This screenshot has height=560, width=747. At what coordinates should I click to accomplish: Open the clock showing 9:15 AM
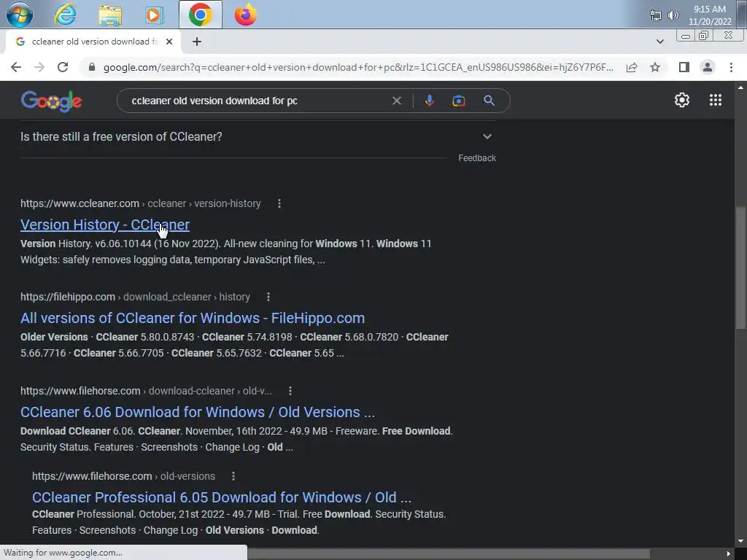click(709, 15)
